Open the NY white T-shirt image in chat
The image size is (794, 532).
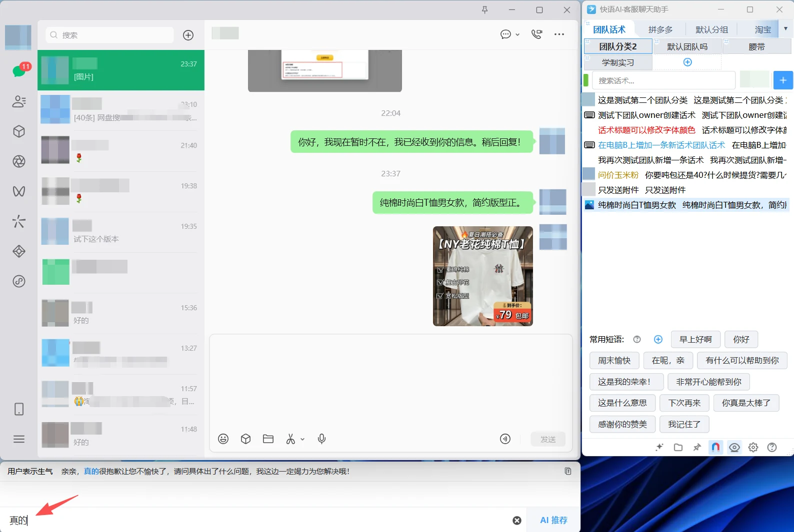click(x=483, y=276)
